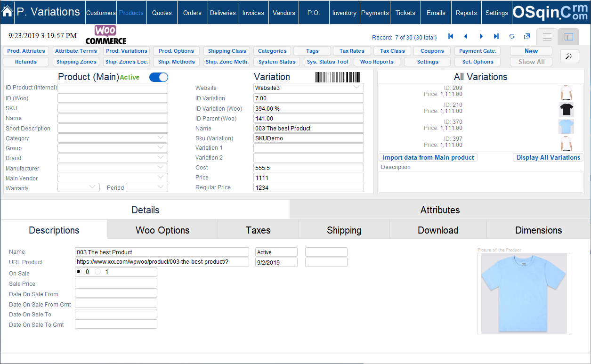The width and height of the screenshot is (591, 364).
Task: Open Shipping Zones button
Action: coord(76,62)
